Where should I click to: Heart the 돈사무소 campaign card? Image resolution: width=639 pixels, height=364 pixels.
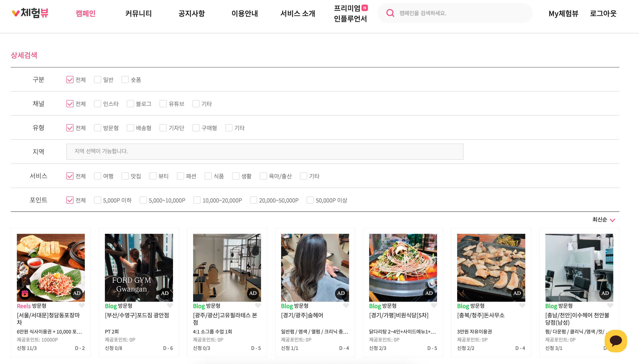pos(522,305)
